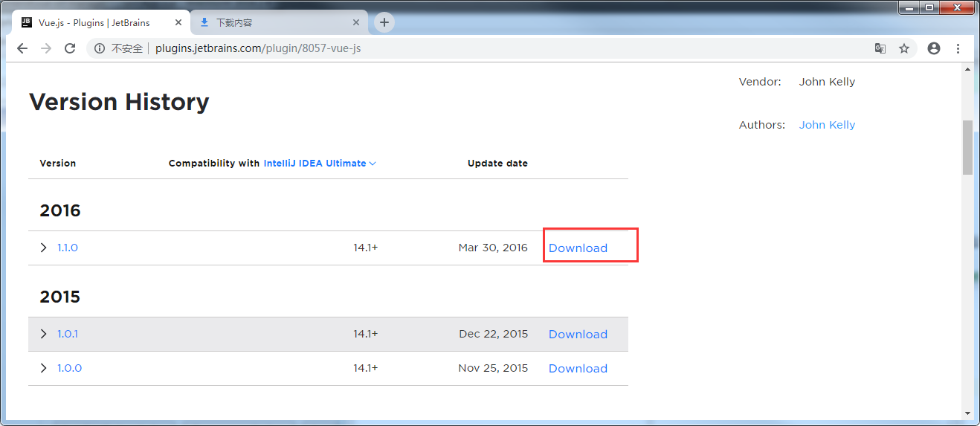Viewport: 980px width, 426px height.
Task: Click the Mar 30, 2016 date
Action: click(493, 248)
